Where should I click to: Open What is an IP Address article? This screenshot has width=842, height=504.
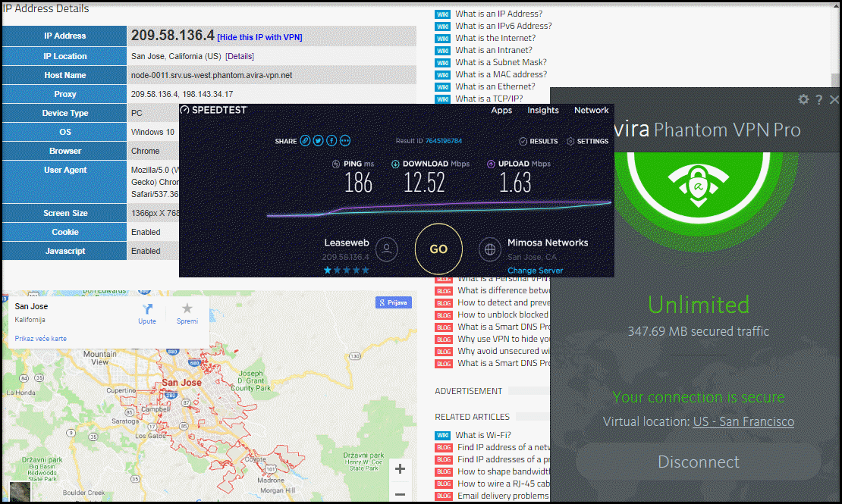pyautogui.click(x=498, y=14)
